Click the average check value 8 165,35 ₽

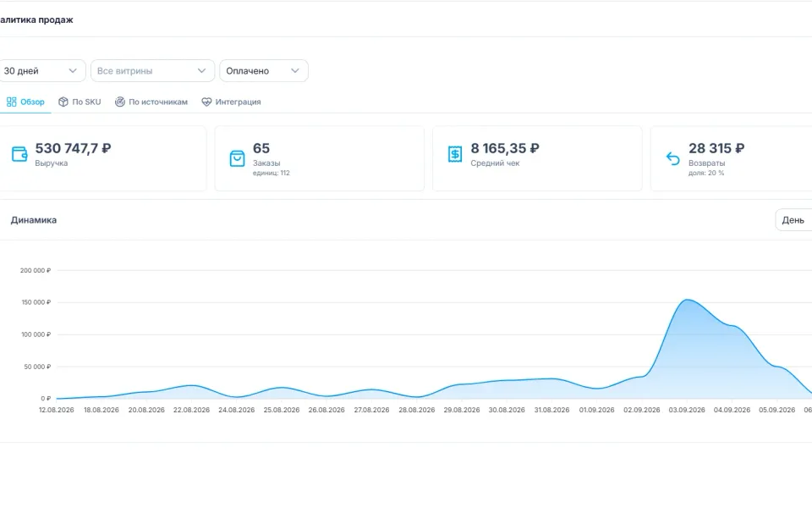505,148
